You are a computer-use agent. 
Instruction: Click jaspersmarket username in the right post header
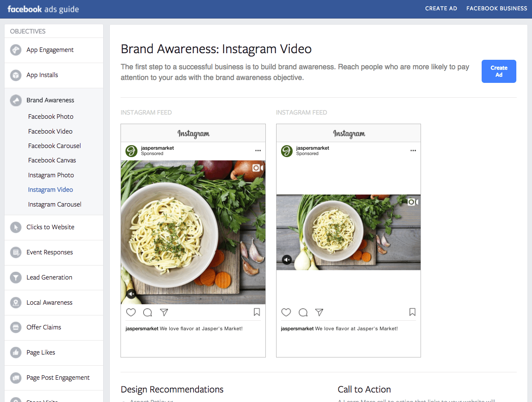coord(312,148)
